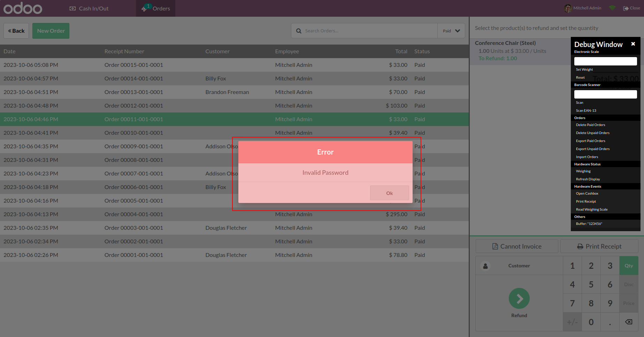
Task: Click Set Weight in Debug Window
Action: point(584,70)
